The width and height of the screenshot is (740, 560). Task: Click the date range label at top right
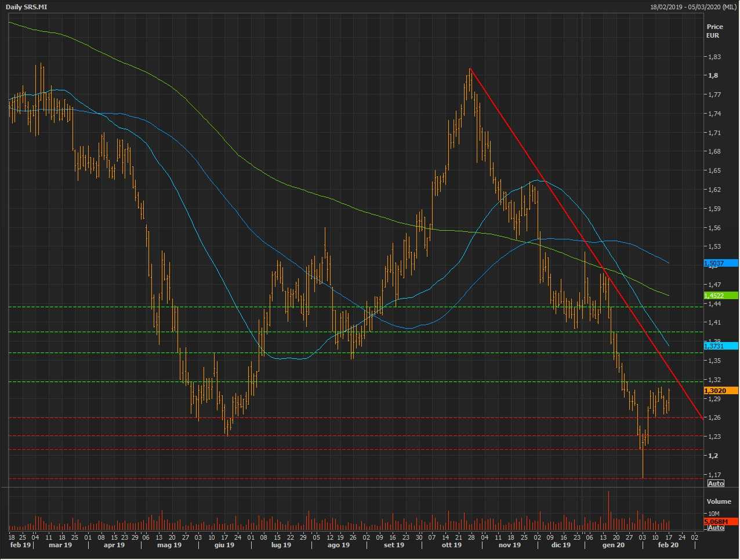click(x=692, y=6)
